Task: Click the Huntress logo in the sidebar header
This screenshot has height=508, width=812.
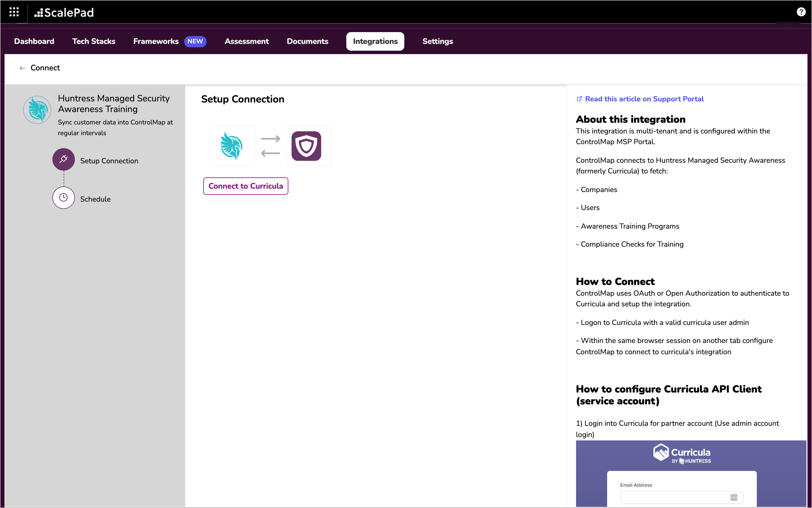Action: (x=37, y=110)
